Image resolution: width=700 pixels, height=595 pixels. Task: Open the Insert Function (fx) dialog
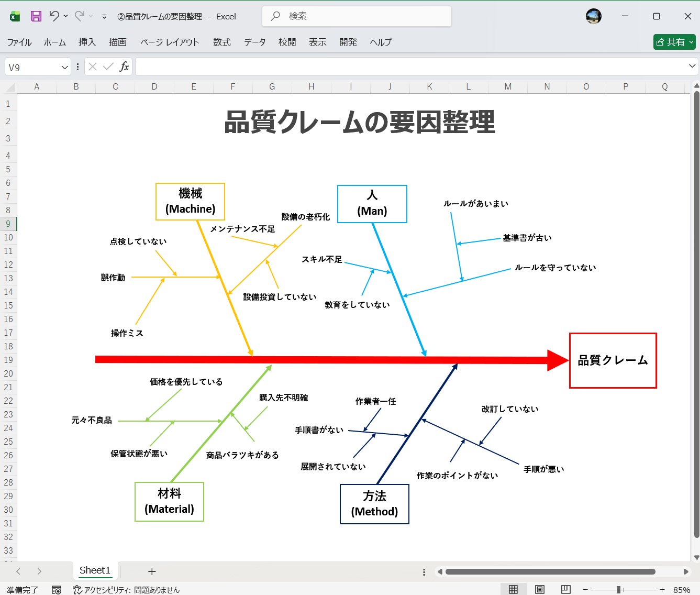click(x=125, y=67)
